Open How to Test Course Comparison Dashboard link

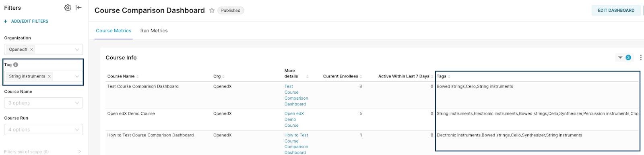click(x=296, y=144)
